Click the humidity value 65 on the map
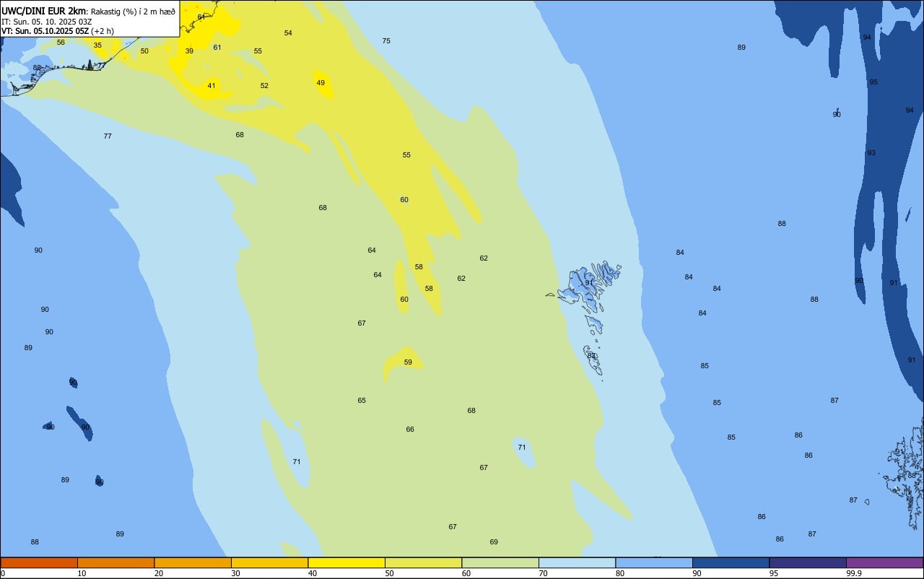The height and width of the screenshot is (579, 924). 362,401
